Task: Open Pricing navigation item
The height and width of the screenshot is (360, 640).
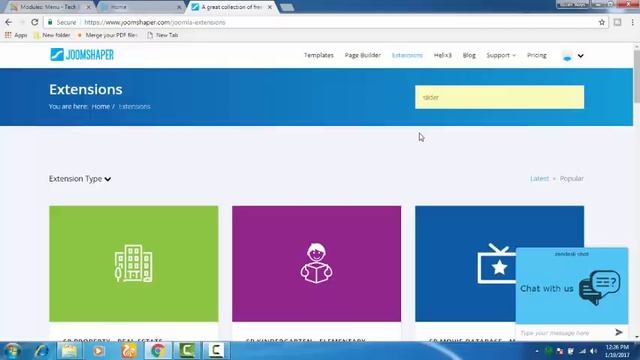Action: [536, 55]
